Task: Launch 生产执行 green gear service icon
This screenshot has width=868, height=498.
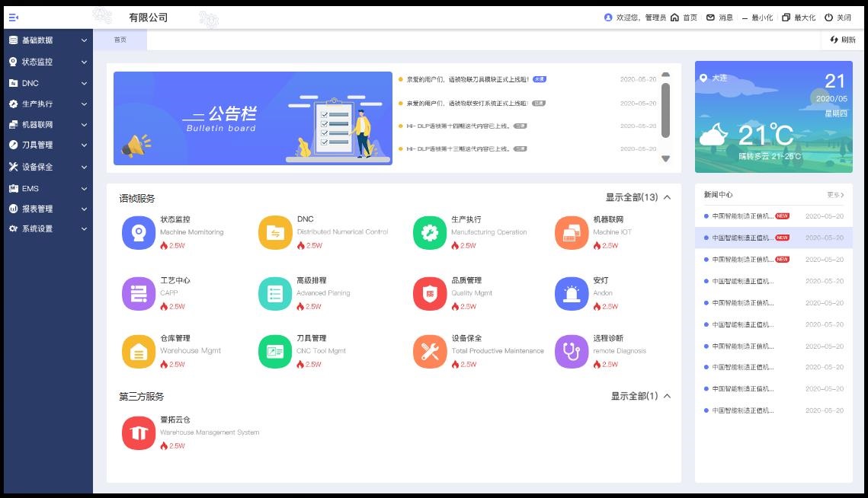Action: click(430, 233)
